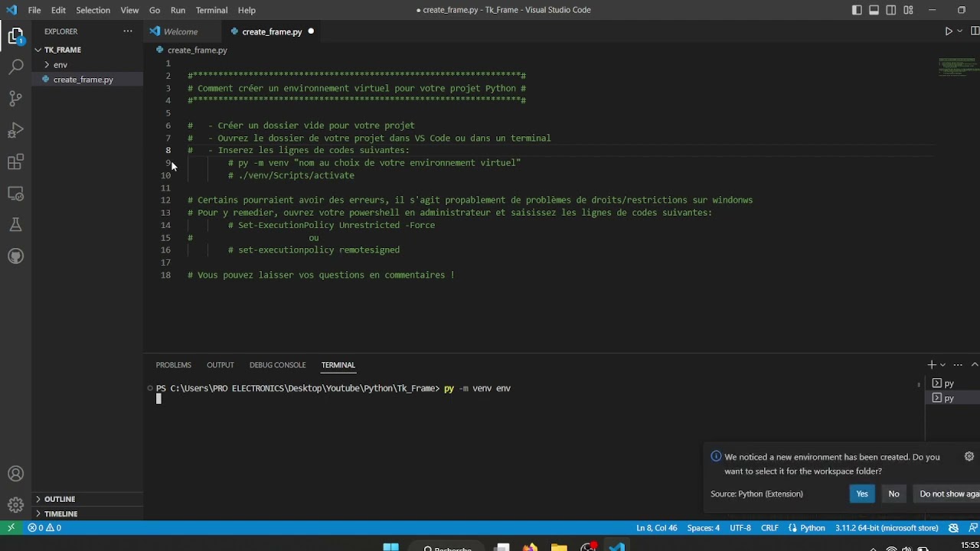The width and height of the screenshot is (980, 551).
Task: Close unsaved create_frame.py tab dot
Action: tap(311, 31)
